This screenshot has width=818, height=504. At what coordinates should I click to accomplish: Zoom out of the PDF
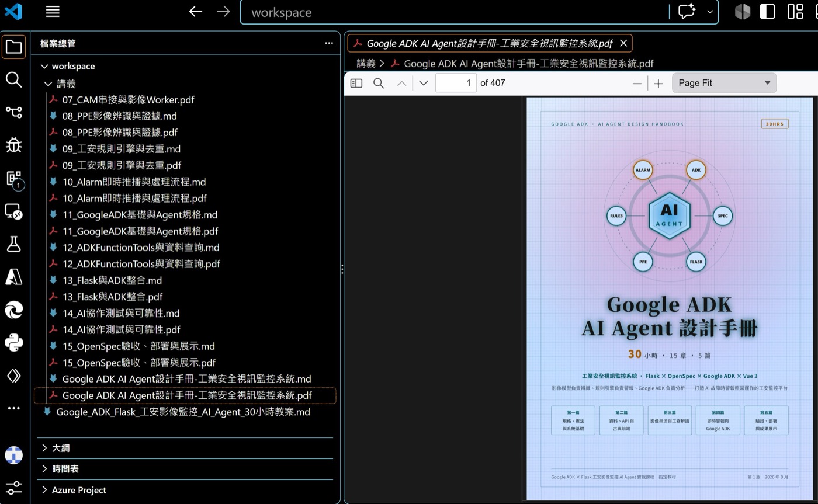click(x=637, y=83)
